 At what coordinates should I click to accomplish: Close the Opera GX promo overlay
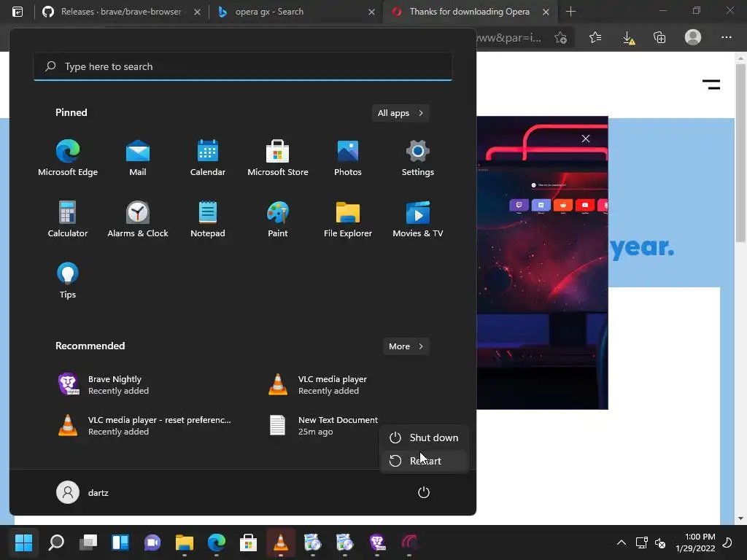point(586,139)
